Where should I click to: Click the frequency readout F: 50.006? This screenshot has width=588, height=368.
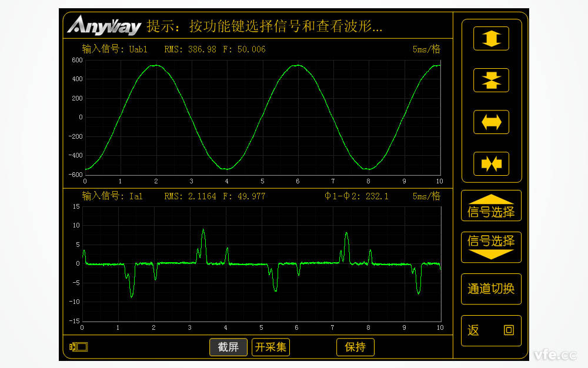point(243,49)
